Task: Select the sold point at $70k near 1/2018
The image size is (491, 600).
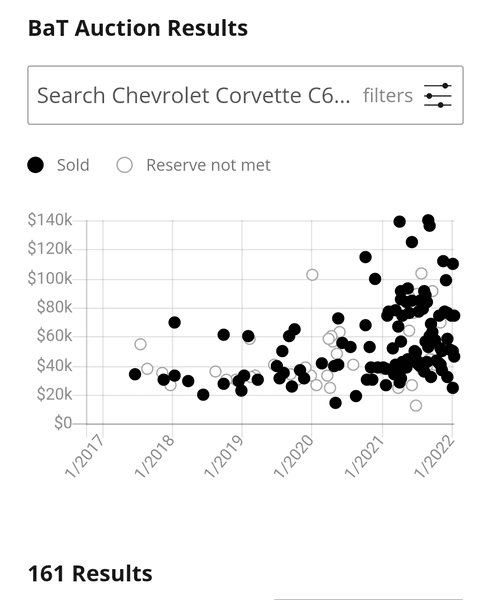Action: pyautogui.click(x=175, y=323)
